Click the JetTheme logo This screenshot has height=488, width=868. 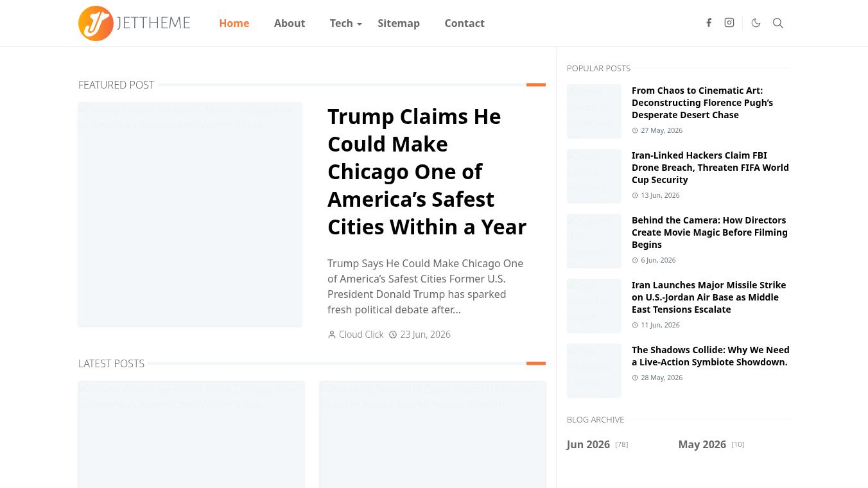[x=134, y=23]
